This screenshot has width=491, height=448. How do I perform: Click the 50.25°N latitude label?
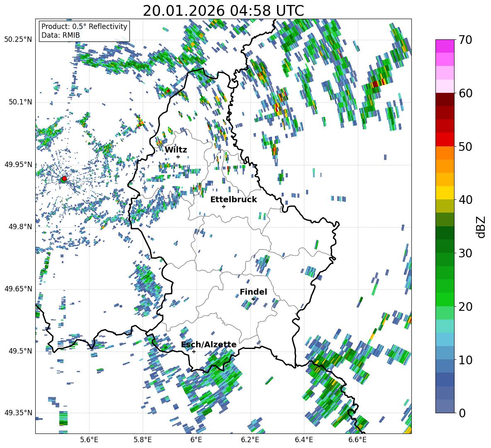point(18,40)
